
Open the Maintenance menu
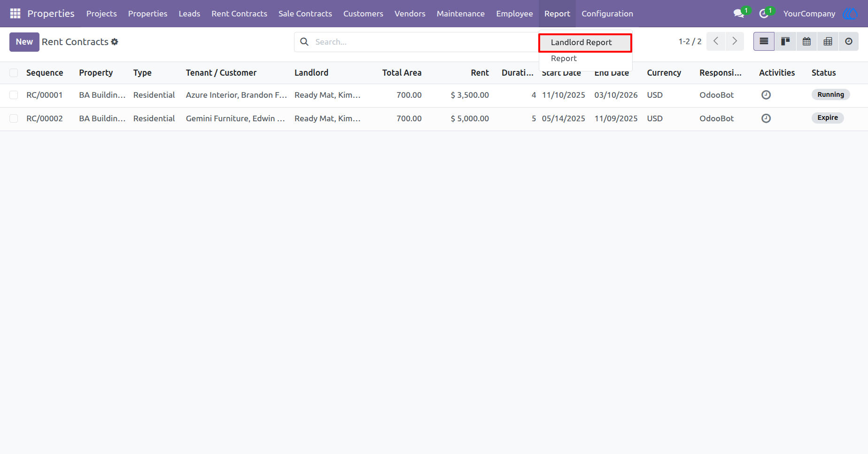[x=461, y=14]
